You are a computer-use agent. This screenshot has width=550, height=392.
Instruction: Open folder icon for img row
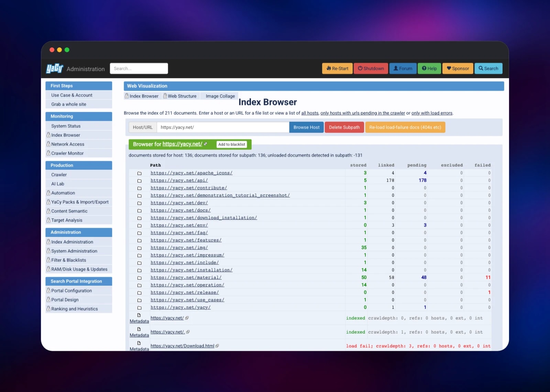139,248
